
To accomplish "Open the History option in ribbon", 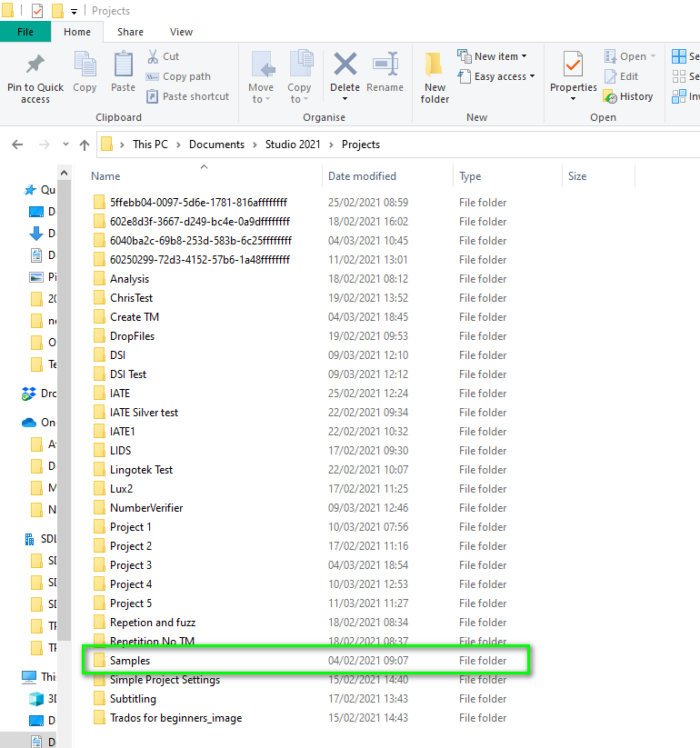I will coord(628,96).
